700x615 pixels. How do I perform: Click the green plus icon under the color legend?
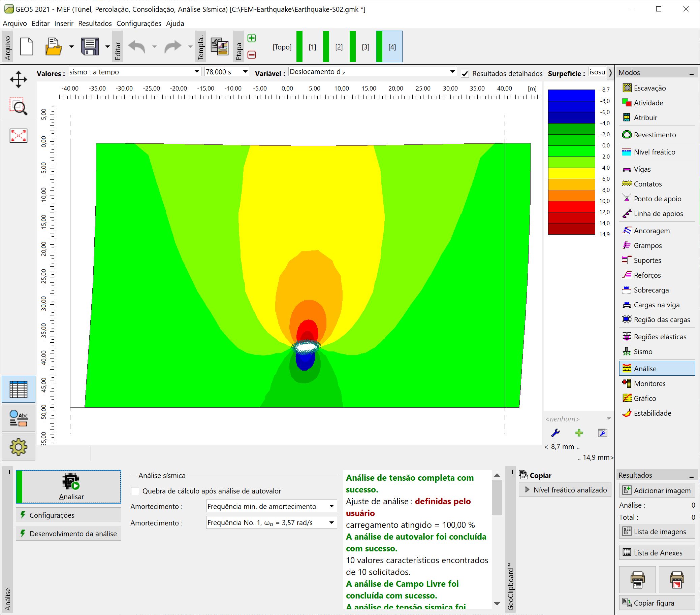[579, 433]
